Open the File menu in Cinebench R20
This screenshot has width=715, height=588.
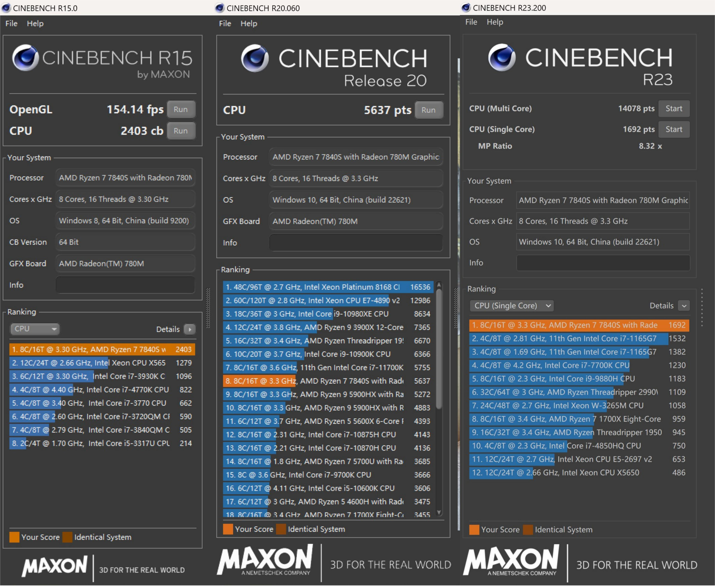(x=225, y=23)
